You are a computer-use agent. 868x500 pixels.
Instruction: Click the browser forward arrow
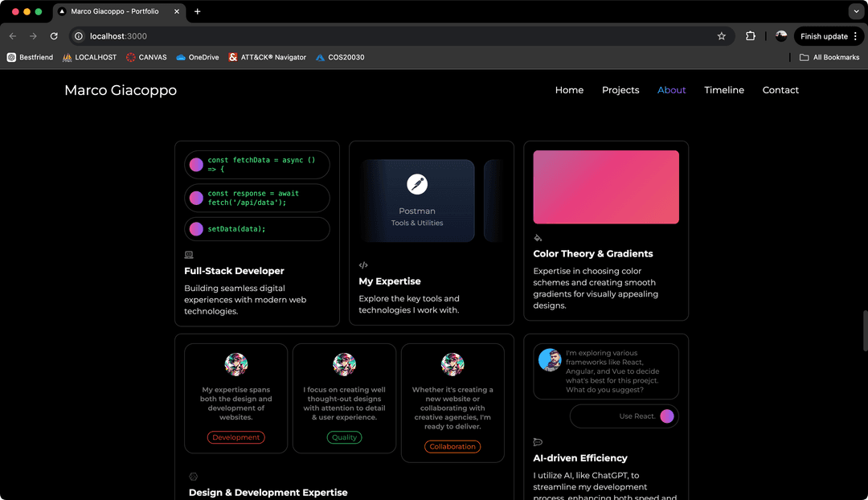coord(33,36)
